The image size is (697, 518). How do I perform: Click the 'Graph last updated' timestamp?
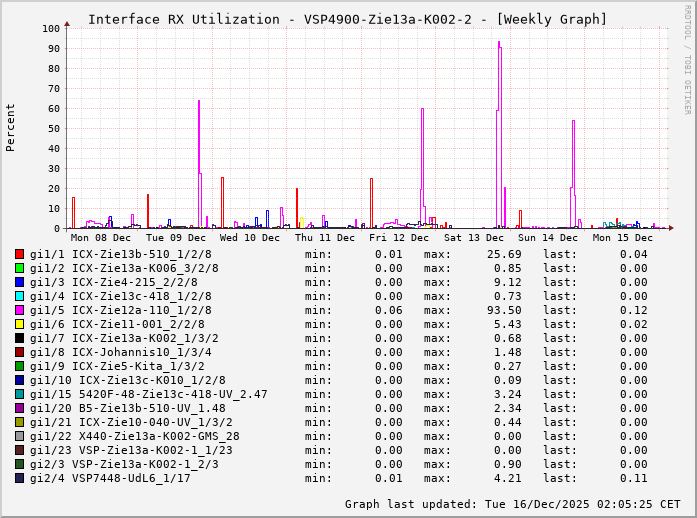coord(512,504)
